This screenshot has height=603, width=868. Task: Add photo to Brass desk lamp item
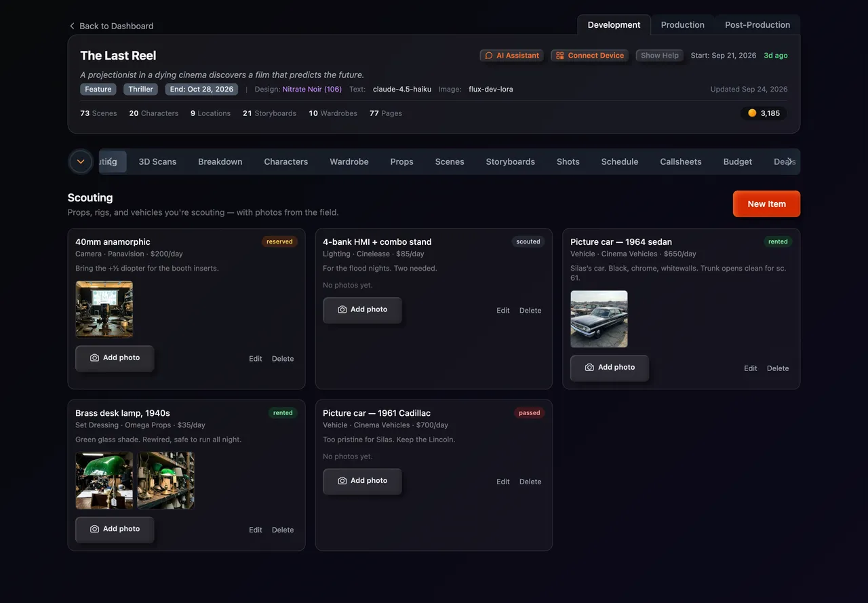pos(115,530)
